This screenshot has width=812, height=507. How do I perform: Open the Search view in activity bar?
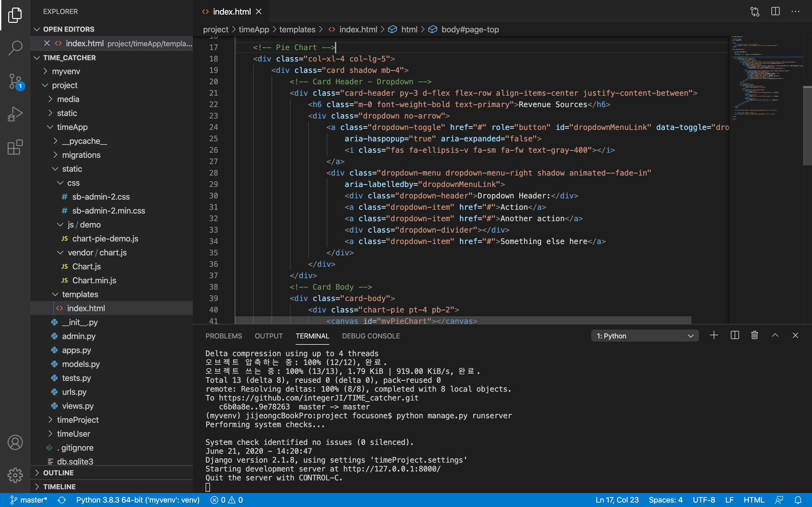coord(15,48)
